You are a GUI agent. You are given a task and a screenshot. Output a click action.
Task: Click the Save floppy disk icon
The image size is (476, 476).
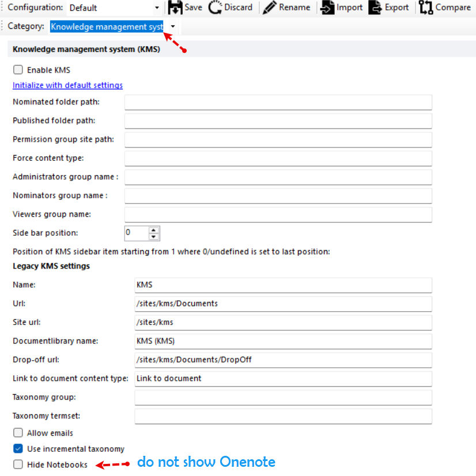175,7
